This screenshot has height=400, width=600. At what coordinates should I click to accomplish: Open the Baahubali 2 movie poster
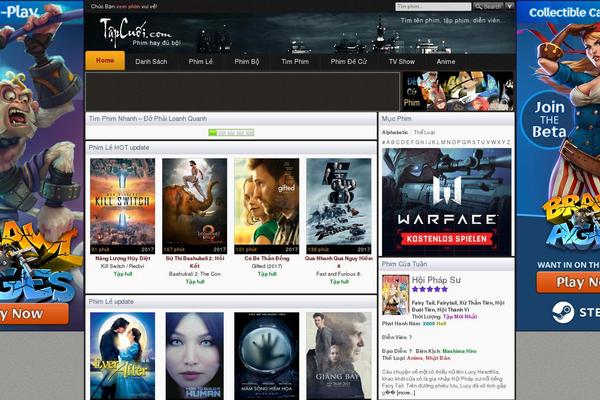click(194, 206)
